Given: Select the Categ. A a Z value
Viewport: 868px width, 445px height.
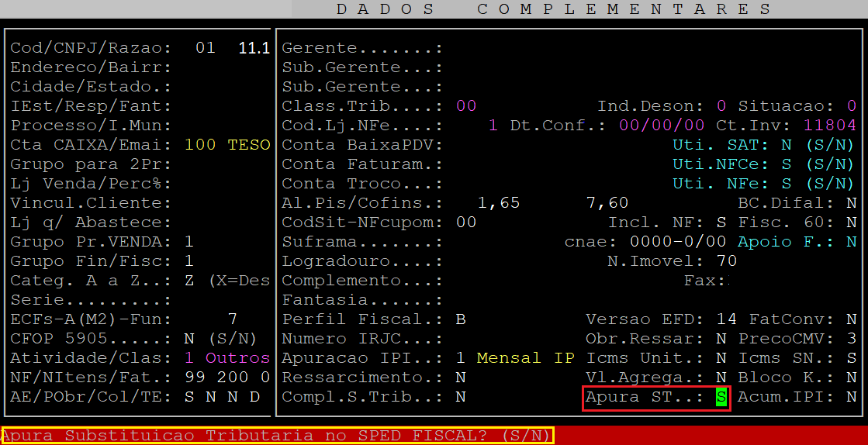Looking at the screenshot, I should (x=189, y=281).
